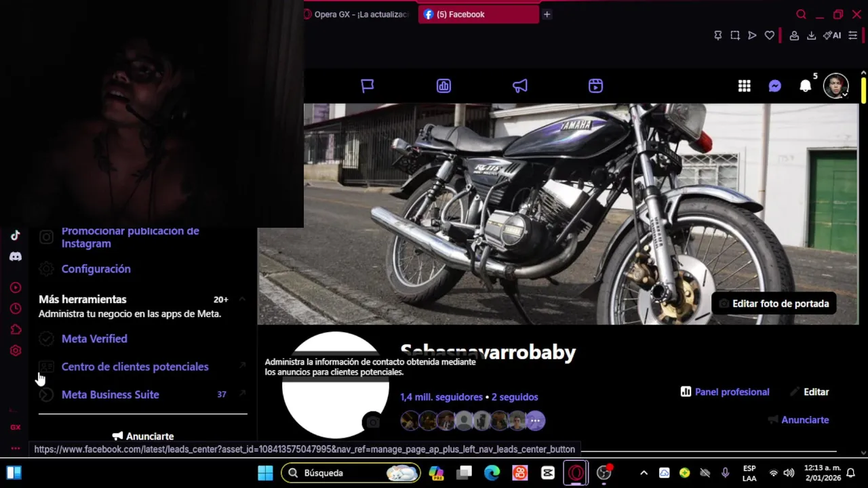Click the Búsqueda taskbar search box

pyautogui.click(x=351, y=473)
